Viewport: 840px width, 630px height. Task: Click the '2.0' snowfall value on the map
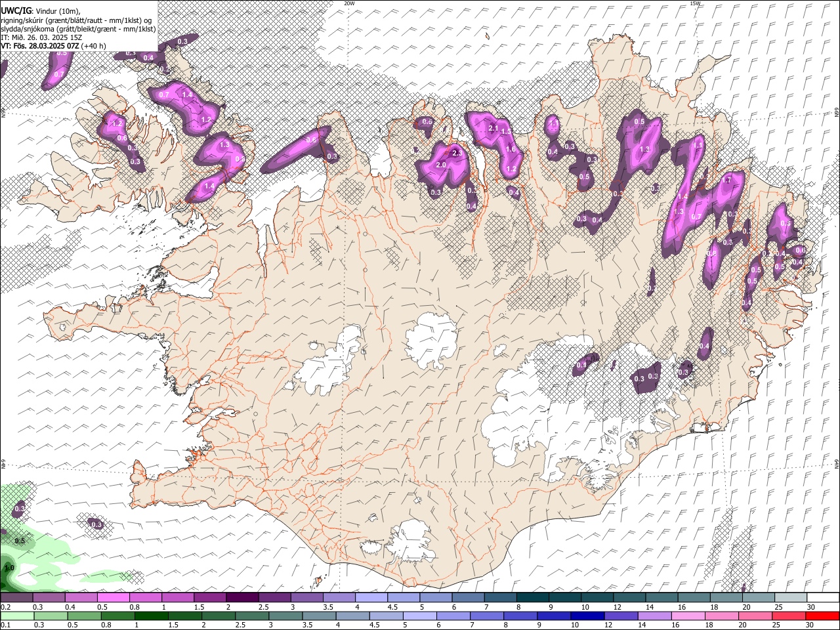441,165
